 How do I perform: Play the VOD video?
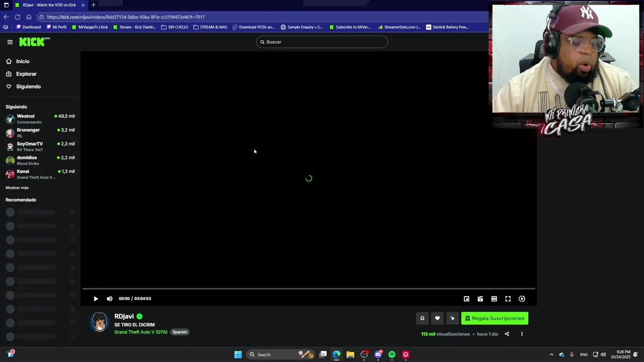[x=96, y=299]
